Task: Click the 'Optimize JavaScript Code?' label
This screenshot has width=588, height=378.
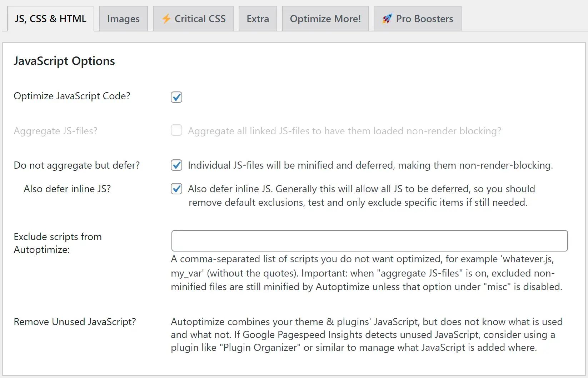Action: 72,96
